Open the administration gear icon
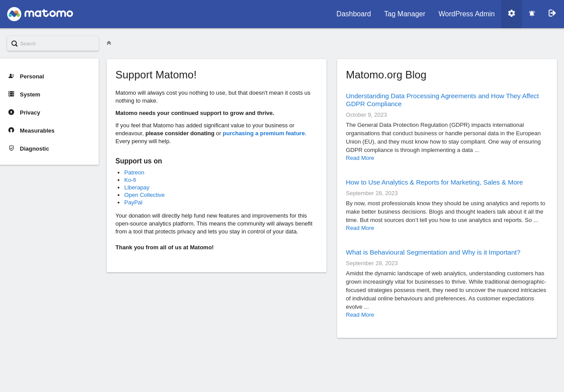The height and width of the screenshot is (392, 564). point(512,14)
